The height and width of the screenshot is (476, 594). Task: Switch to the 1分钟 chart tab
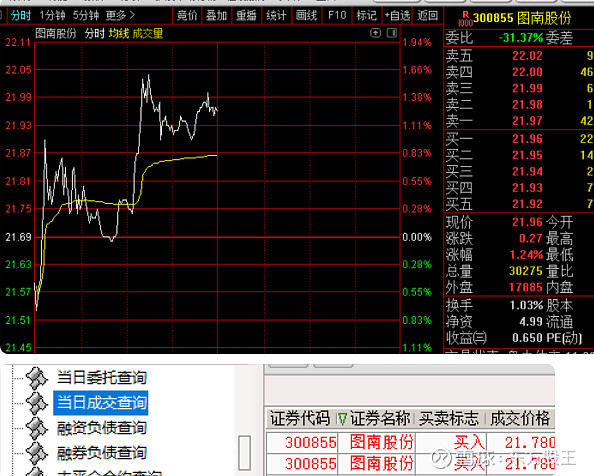pos(52,16)
